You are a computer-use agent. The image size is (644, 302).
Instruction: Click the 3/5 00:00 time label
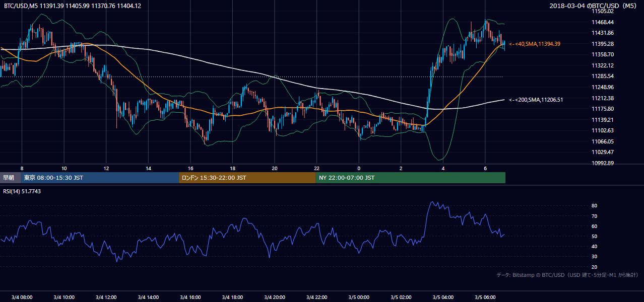(358, 297)
